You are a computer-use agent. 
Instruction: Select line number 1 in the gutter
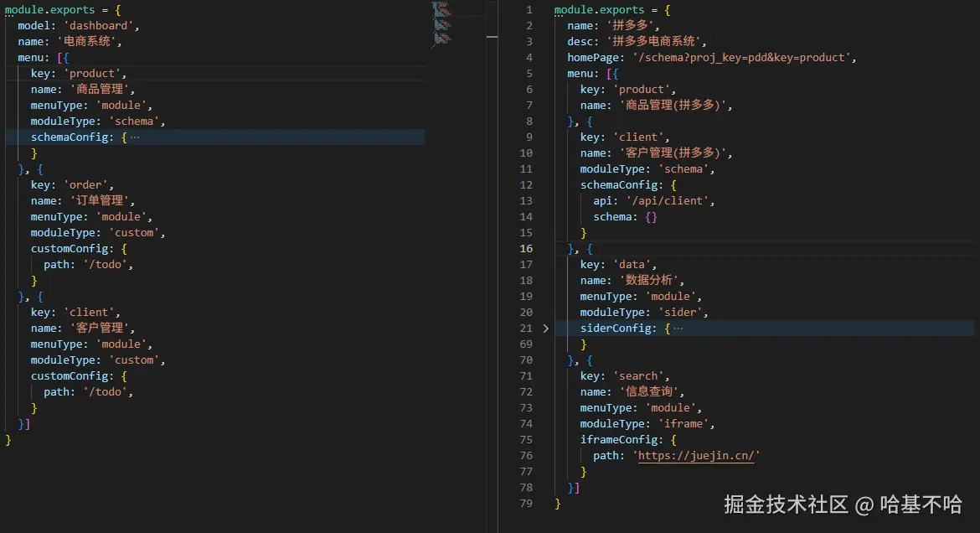coord(529,10)
